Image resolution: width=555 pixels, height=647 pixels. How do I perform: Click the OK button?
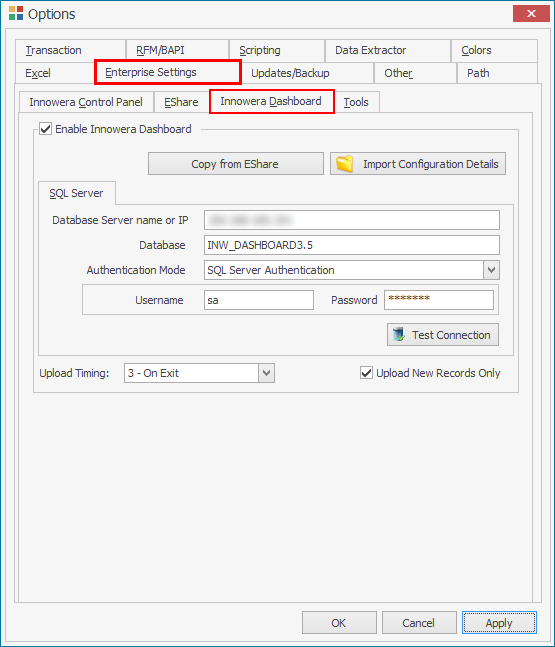point(339,623)
